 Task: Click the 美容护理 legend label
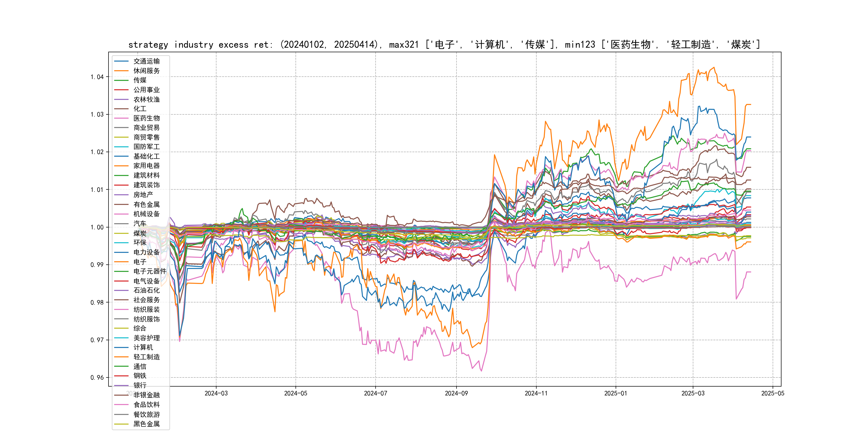pyautogui.click(x=146, y=338)
